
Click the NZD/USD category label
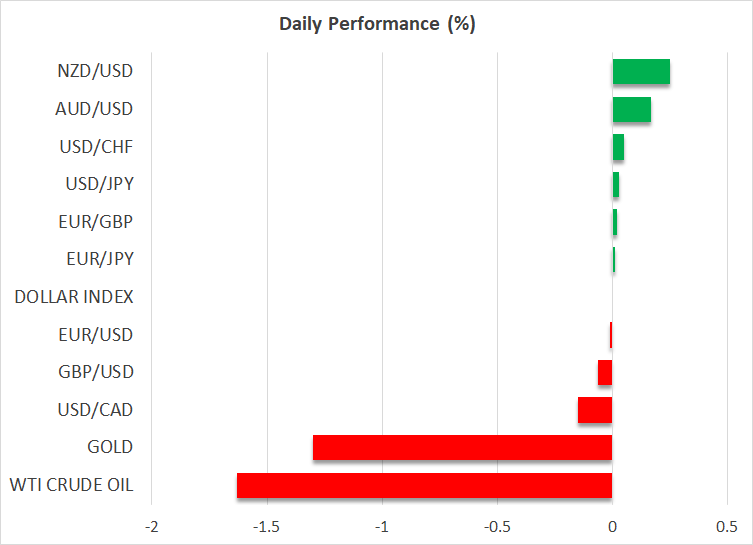click(95, 71)
